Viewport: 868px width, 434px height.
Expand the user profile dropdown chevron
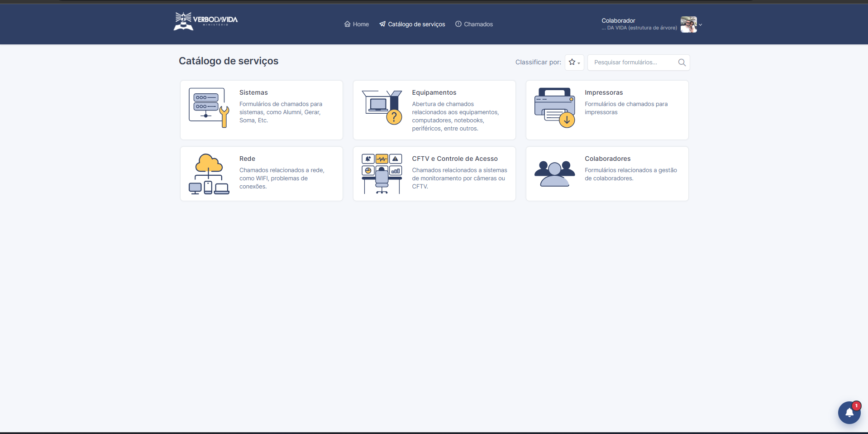[x=700, y=25]
